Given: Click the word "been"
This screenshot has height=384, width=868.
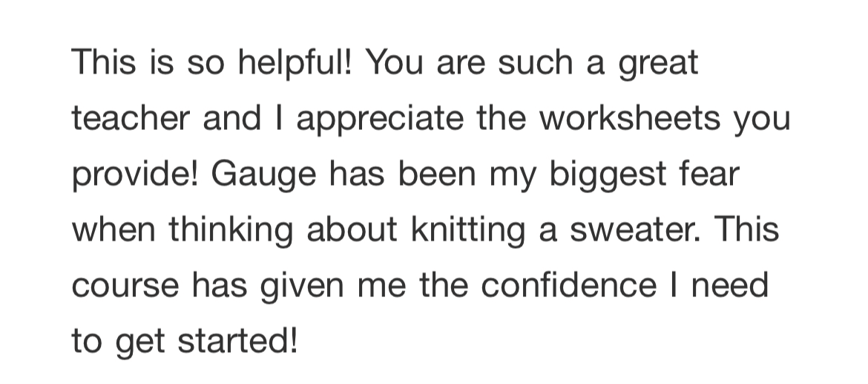Looking at the screenshot, I should [437, 174].
